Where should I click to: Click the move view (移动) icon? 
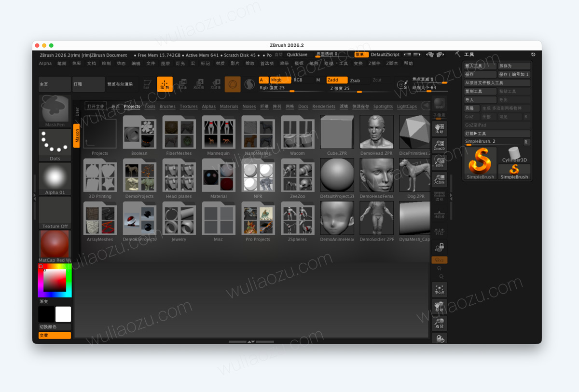(x=439, y=307)
